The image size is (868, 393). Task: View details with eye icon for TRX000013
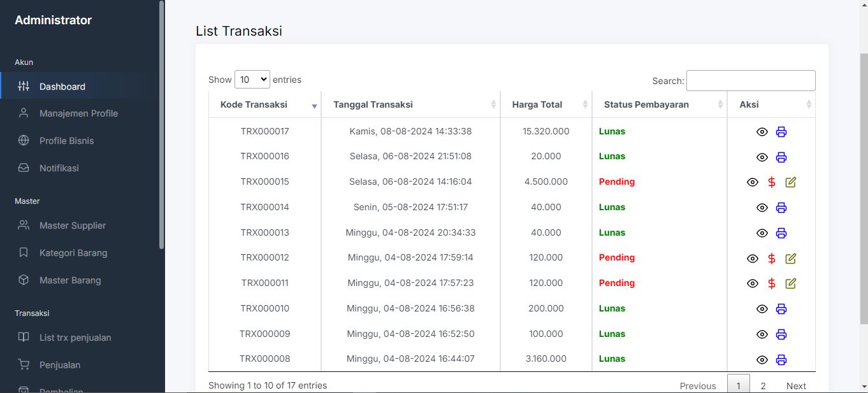(762, 233)
